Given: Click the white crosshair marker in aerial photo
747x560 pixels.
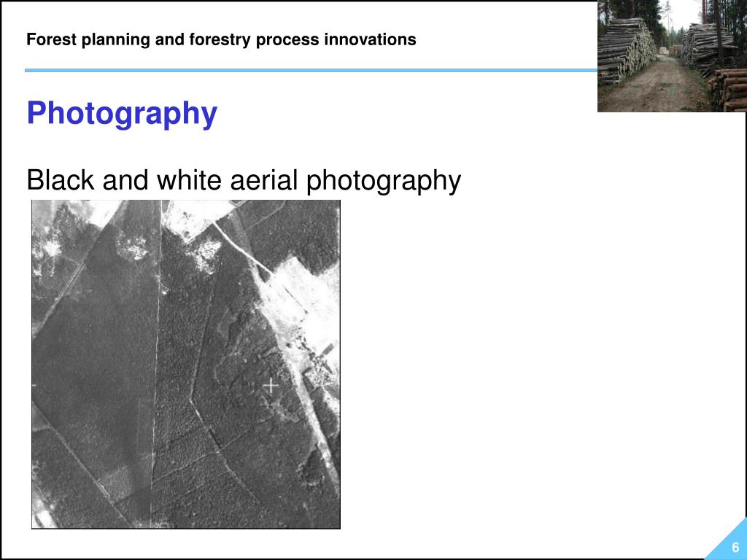Looking at the screenshot, I should (271, 385).
